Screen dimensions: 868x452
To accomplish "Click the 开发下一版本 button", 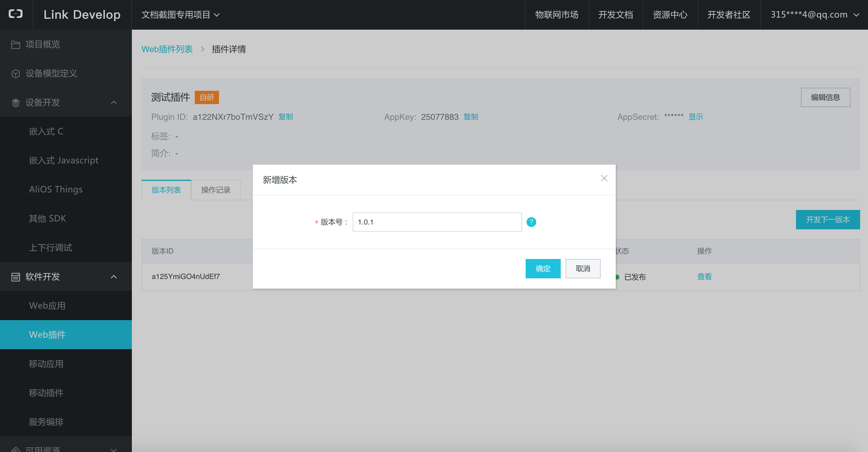I will click(827, 220).
